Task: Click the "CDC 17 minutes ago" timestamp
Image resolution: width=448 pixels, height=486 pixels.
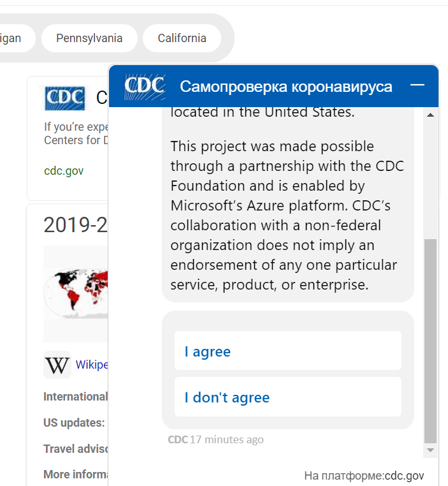Action: pos(215,439)
